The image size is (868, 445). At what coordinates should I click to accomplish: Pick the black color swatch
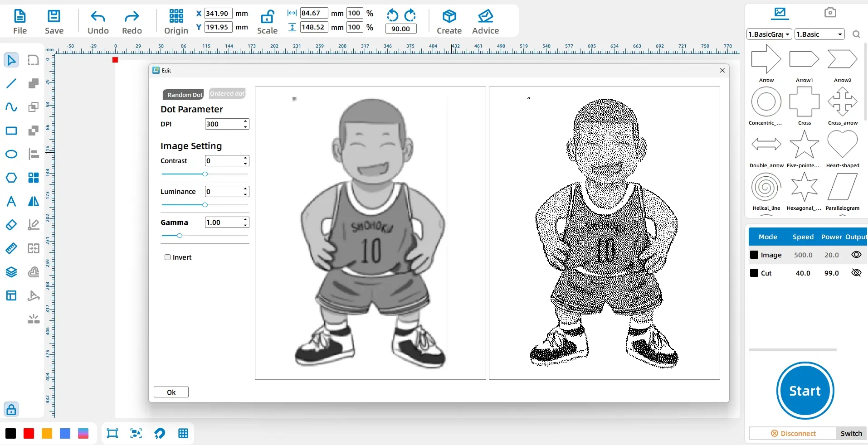(x=10, y=434)
